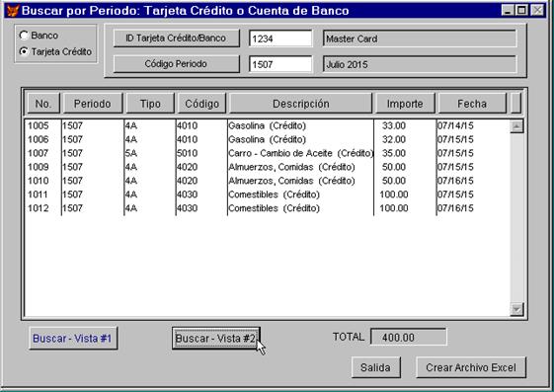554x392 pixels.
Task: Click the 4030 code in row 1011
Action: click(188, 195)
